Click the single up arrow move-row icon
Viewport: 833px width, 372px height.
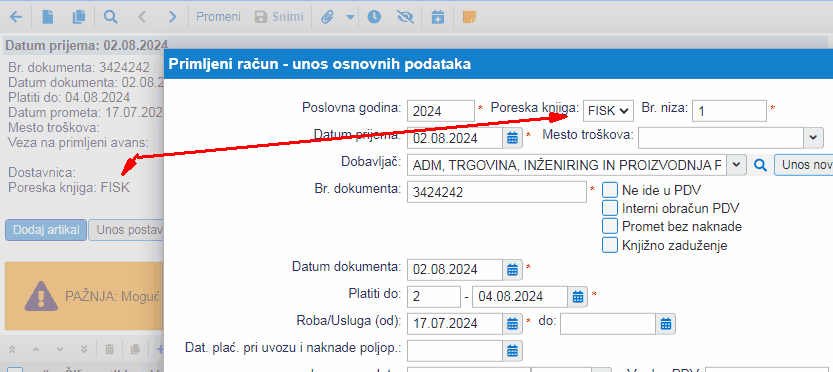[x=37, y=350]
